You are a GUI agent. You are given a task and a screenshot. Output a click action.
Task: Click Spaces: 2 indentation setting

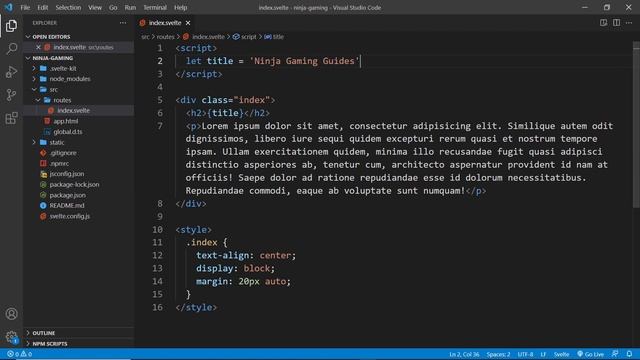[498, 354]
